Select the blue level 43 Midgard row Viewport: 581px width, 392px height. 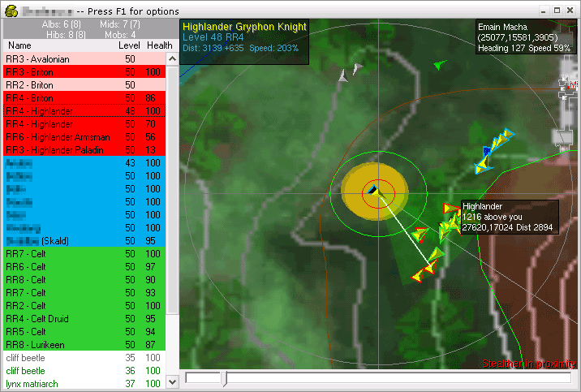[x=84, y=162]
